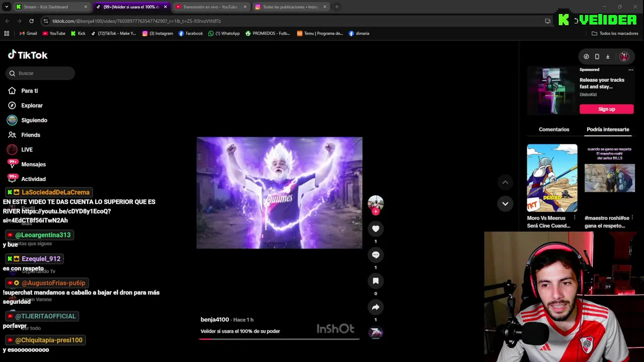Open the Temu bookmark
Viewport: 644px width, 362px height.
pos(320,34)
